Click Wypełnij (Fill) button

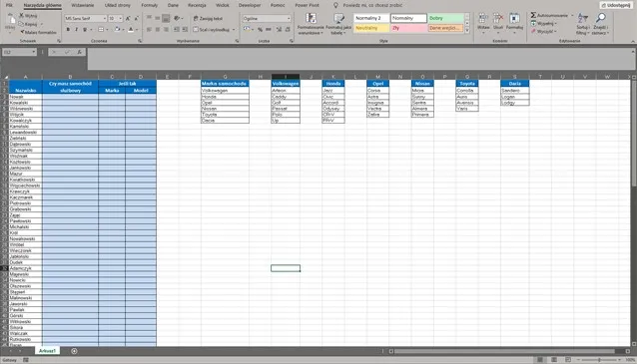point(544,24)
